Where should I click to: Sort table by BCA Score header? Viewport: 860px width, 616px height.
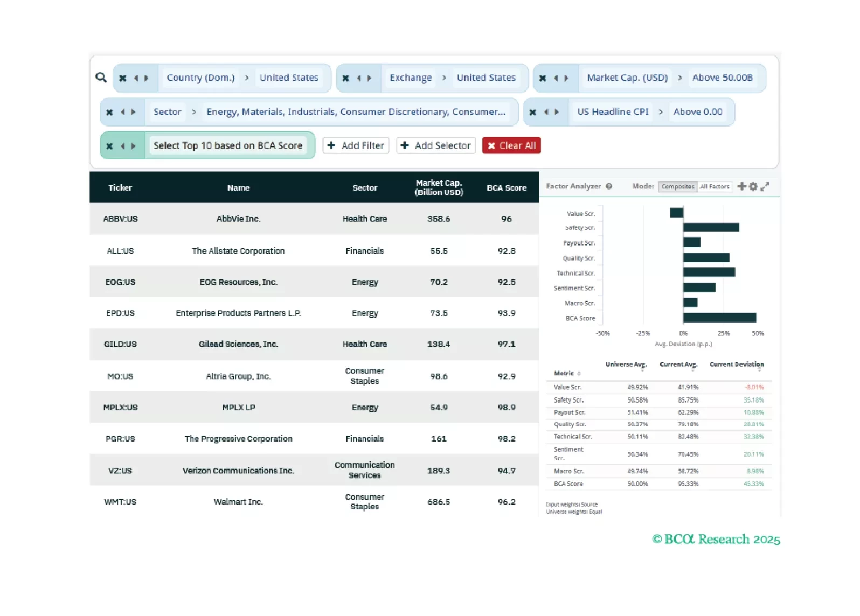pos(506,188)
